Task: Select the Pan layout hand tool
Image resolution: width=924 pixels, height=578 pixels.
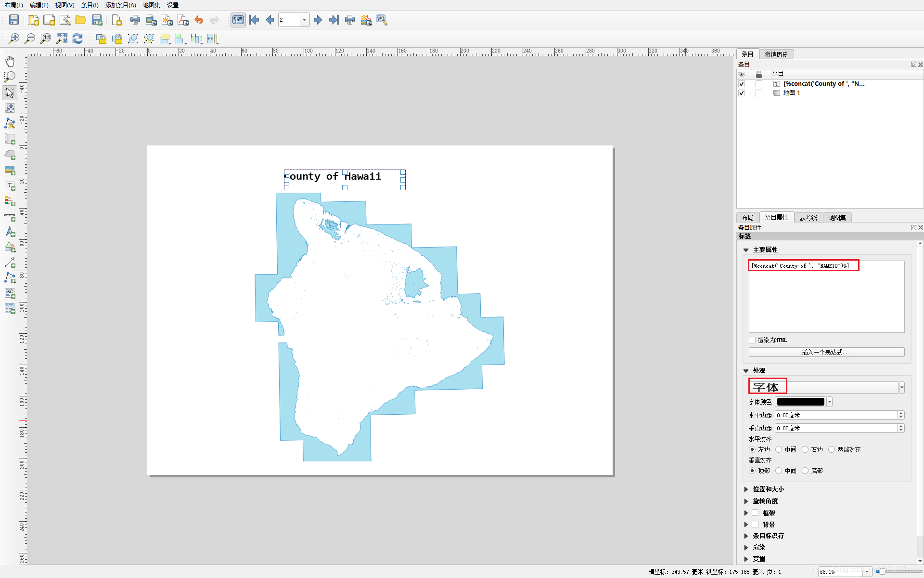Action: 10,61
